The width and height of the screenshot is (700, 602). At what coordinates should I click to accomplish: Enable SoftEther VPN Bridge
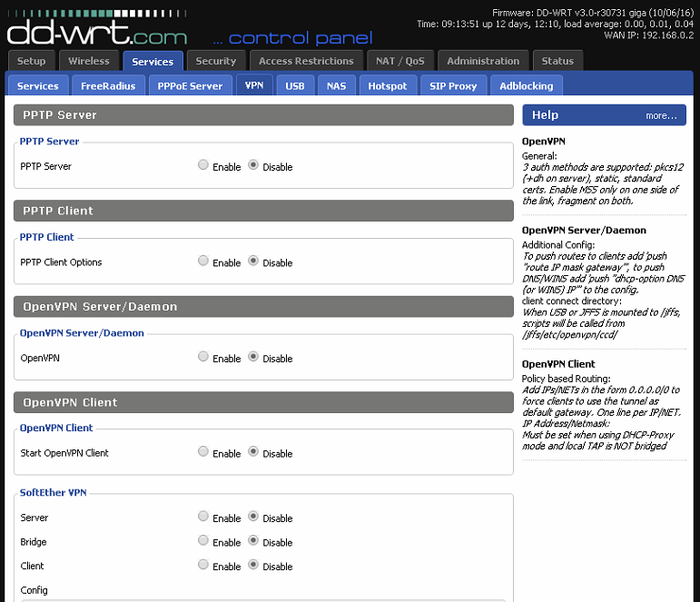[x=203, y=540]
